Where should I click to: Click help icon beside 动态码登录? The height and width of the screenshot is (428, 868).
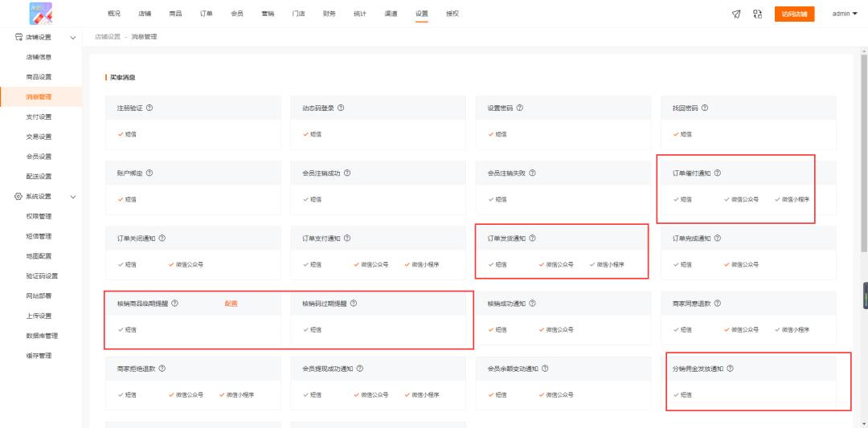(341, 108)
